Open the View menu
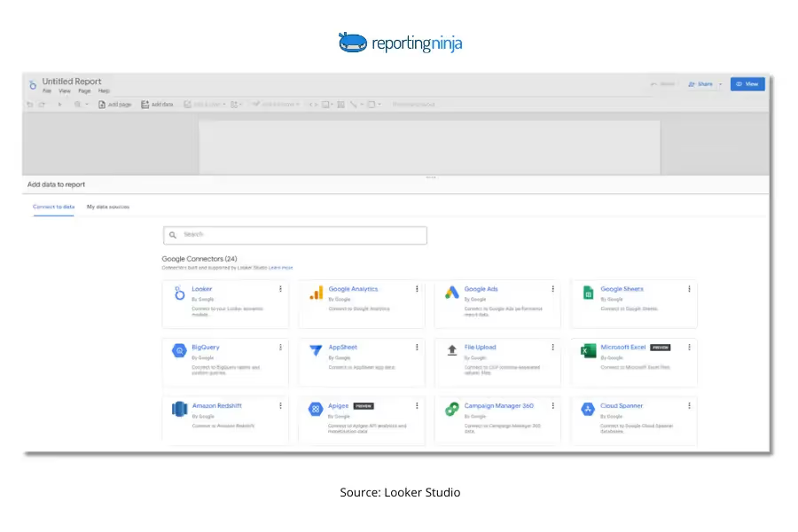 coord(65,90)
